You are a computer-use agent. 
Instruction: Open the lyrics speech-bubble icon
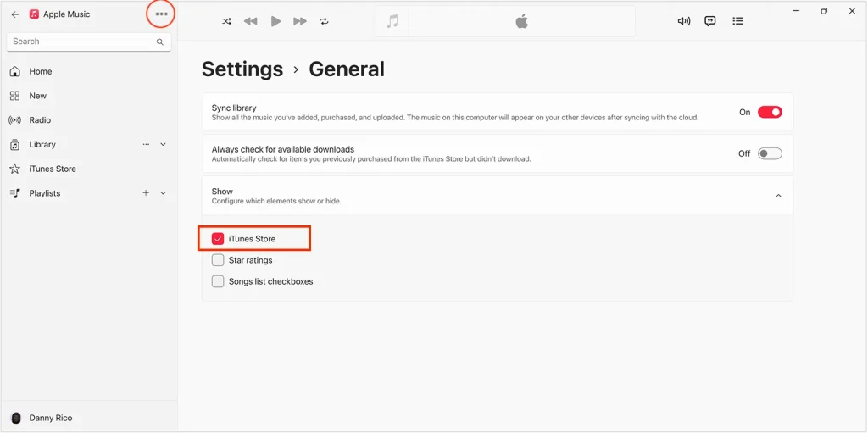pos(710,21)
